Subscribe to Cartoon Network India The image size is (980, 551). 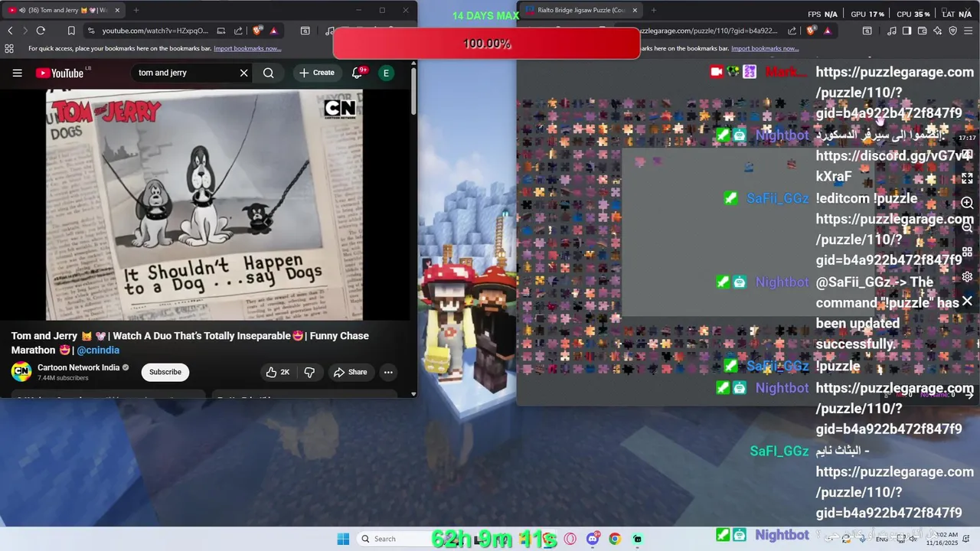pyautogui.click(x=165, y=372)
